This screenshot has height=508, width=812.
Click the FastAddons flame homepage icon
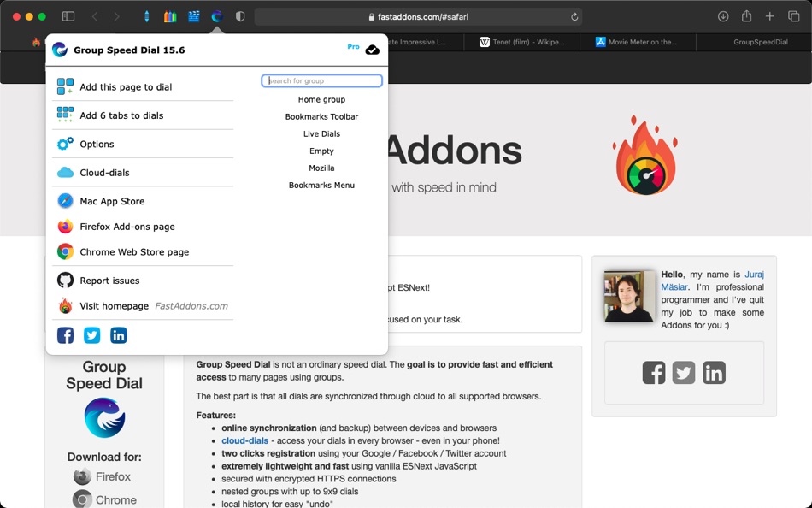tap(65, 306)
